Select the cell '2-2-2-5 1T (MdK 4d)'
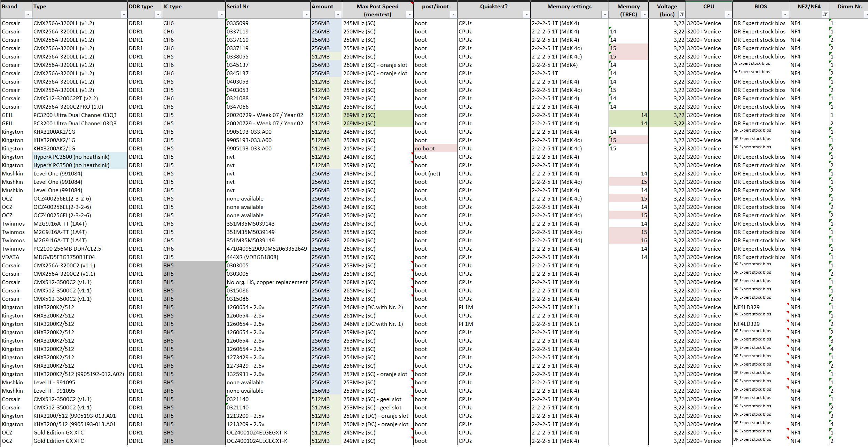Viewport: 868px width, 447px height. [570, 240]
